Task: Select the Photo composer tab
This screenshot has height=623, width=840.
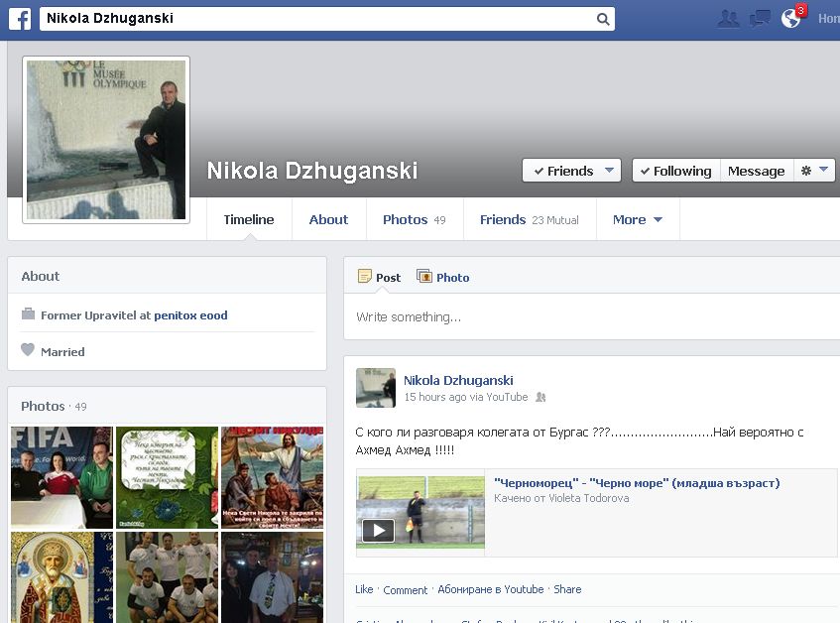Action: (443, 277)
